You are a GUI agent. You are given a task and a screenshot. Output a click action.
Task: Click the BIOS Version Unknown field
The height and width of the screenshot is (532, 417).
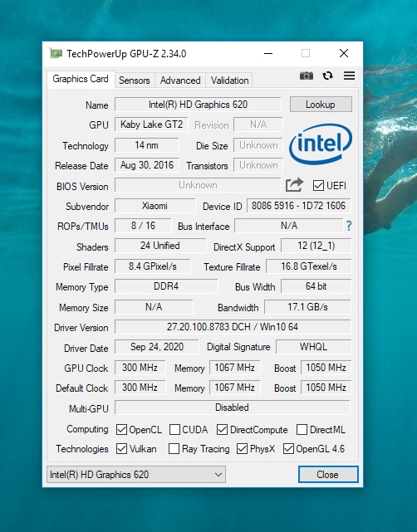point(198,185)
